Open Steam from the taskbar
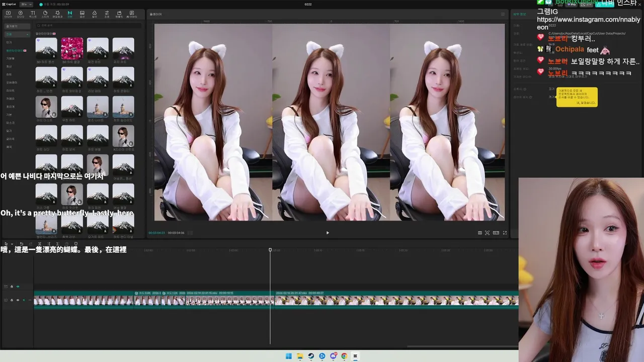 311,356
